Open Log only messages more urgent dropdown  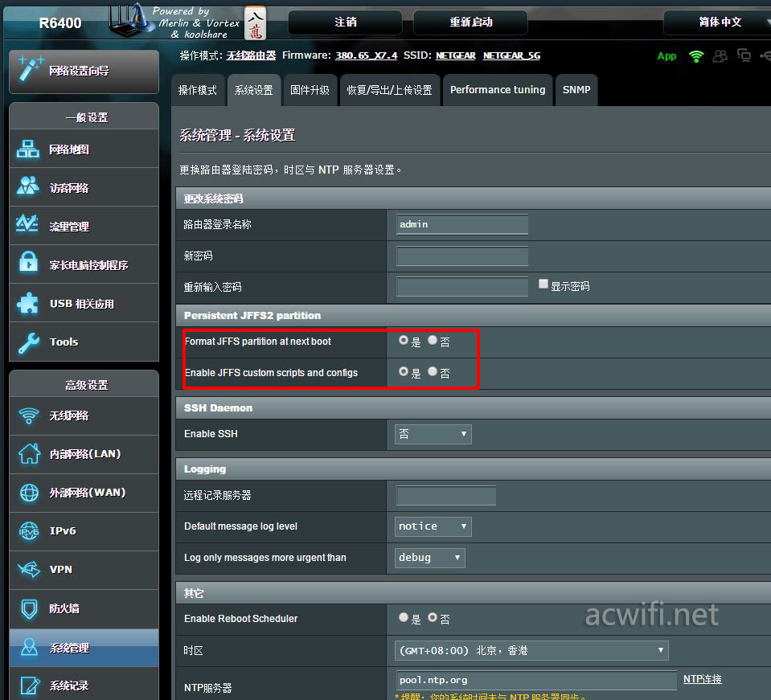[x=430, y=558]
